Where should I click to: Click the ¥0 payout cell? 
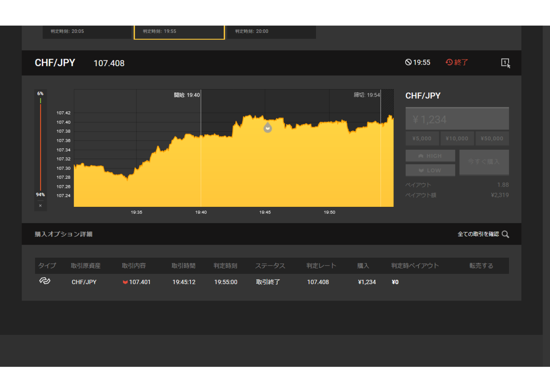tap(395, 282)
